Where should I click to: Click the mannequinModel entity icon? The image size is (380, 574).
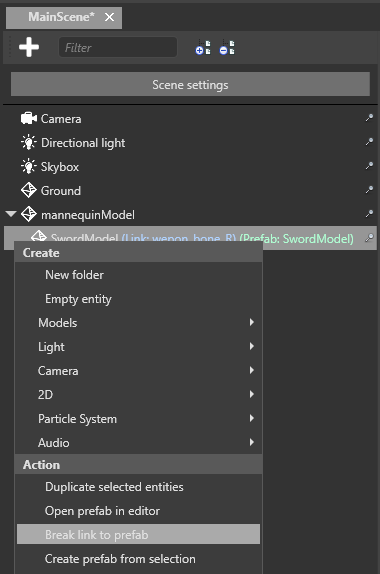(x=29, y=215)
